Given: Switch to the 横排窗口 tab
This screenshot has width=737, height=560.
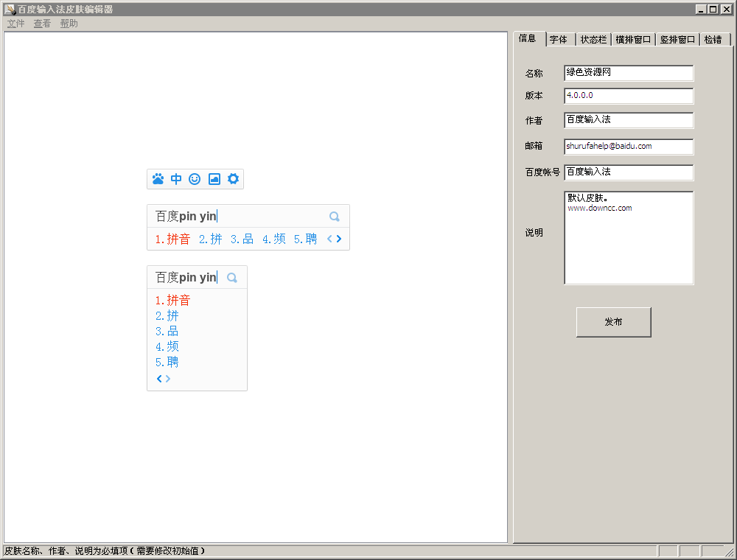Looking at the screenshot, I should 632,39.
